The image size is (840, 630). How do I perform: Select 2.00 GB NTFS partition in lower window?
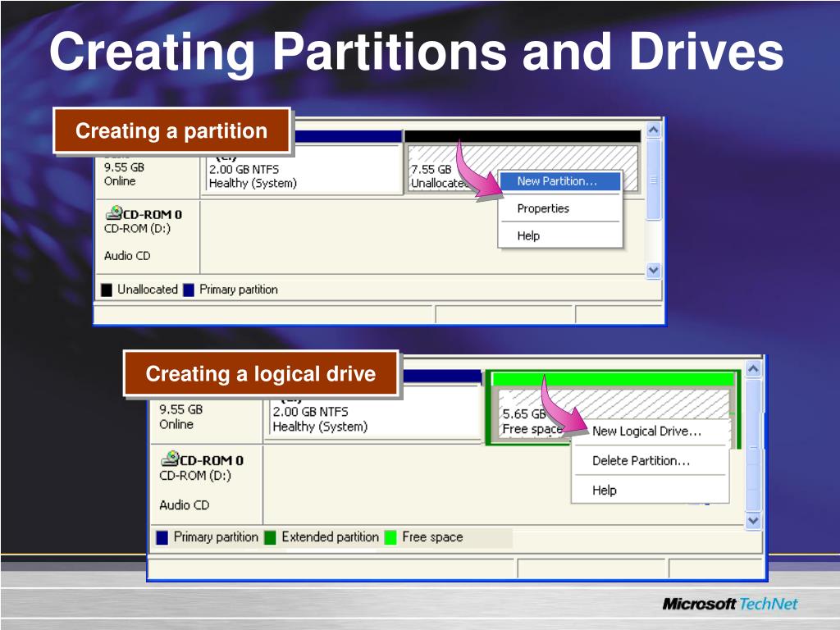374,413
